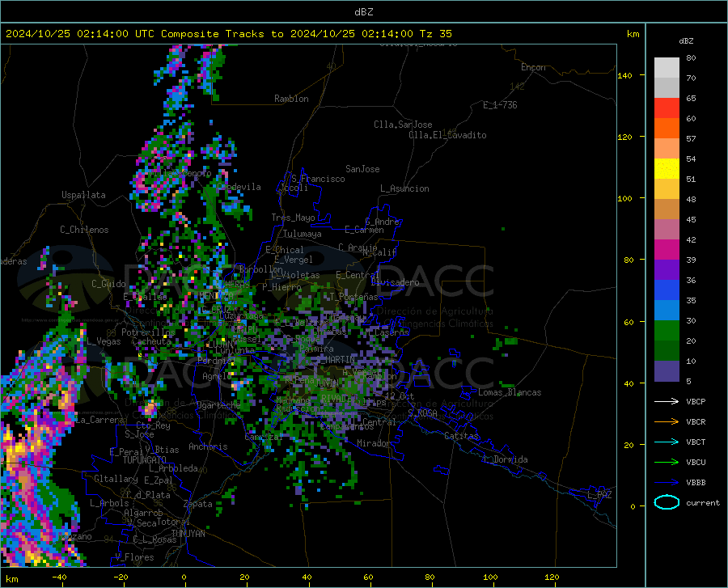Click the Clla.SanJose label

[x=403, y=125]
